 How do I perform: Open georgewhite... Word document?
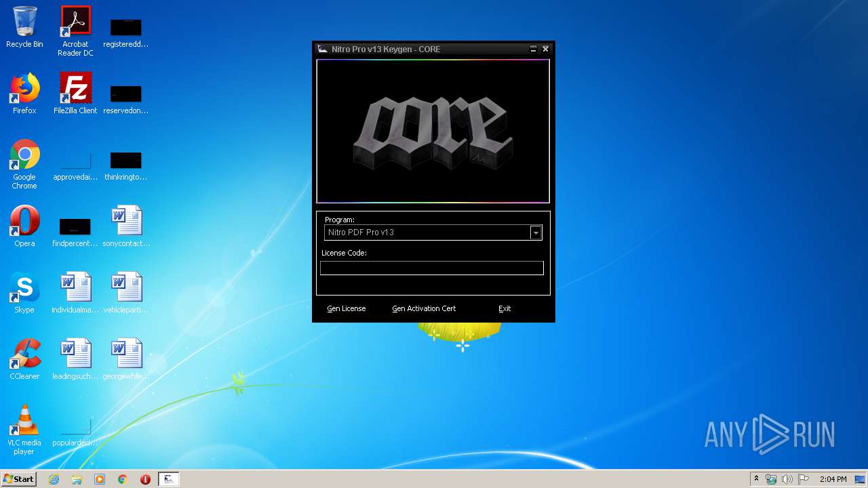pos(126,359)
